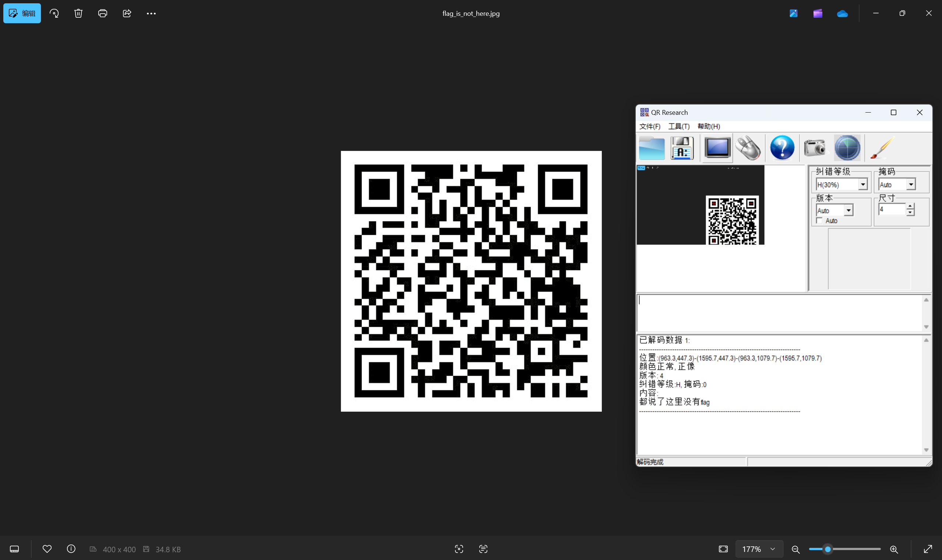The image size is (942, 560).
Task: Click the fit-to-window icon
Action: (x=723, y=549)
